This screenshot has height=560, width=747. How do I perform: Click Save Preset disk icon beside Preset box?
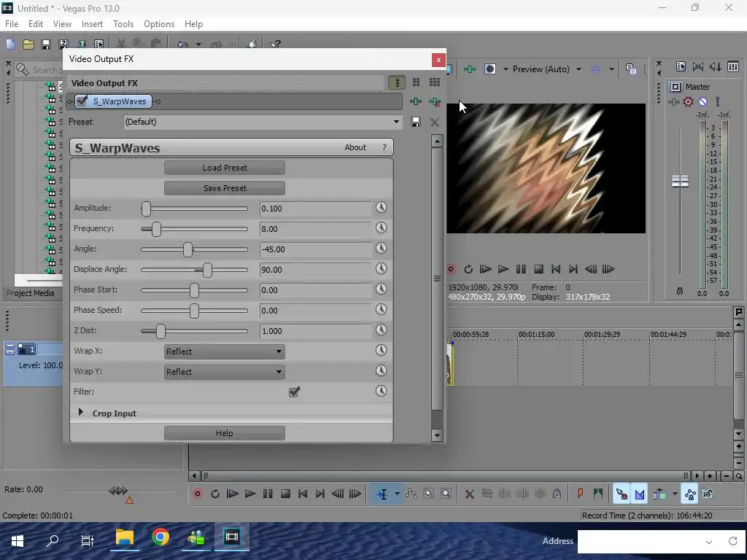(416, 122)
